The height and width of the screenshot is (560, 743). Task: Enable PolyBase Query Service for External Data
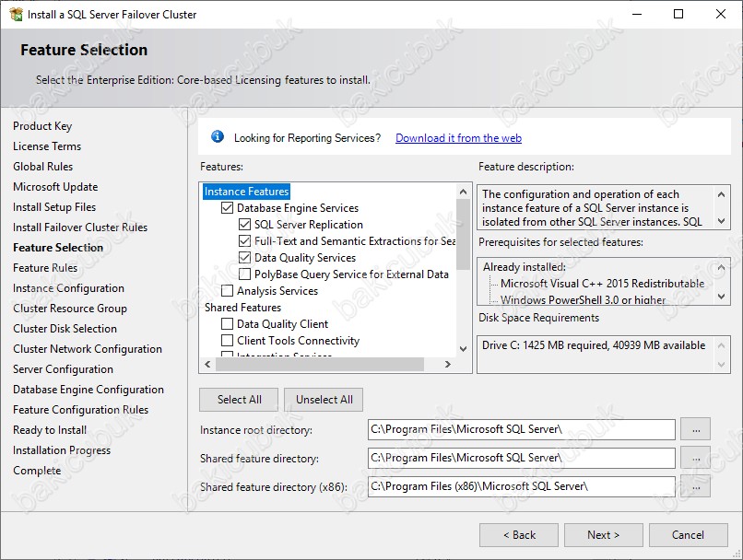(244, 274)
